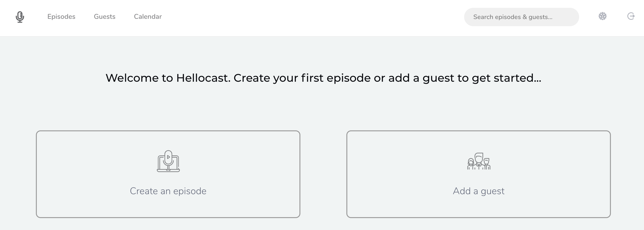Open the Episodes navigation item
Image resolution: width=644 pixels, height=230 pixels.
tap(61, 17)
